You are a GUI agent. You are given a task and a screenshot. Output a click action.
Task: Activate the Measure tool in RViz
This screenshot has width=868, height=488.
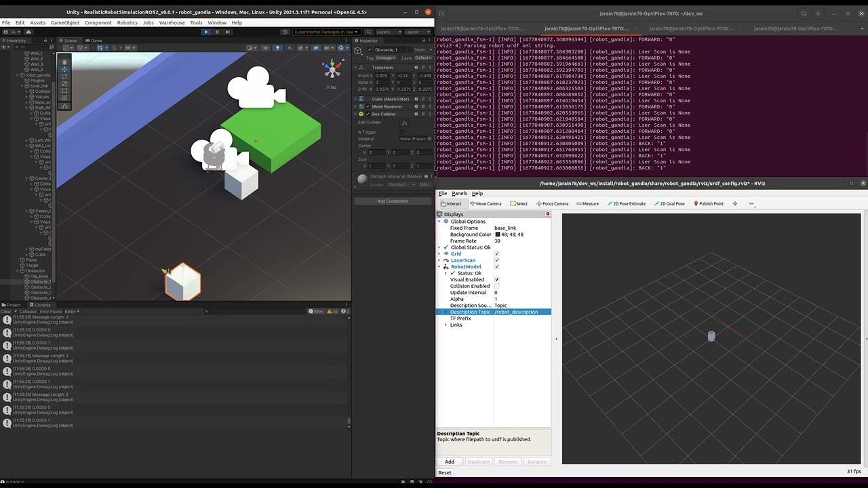[x=587, y=203]
